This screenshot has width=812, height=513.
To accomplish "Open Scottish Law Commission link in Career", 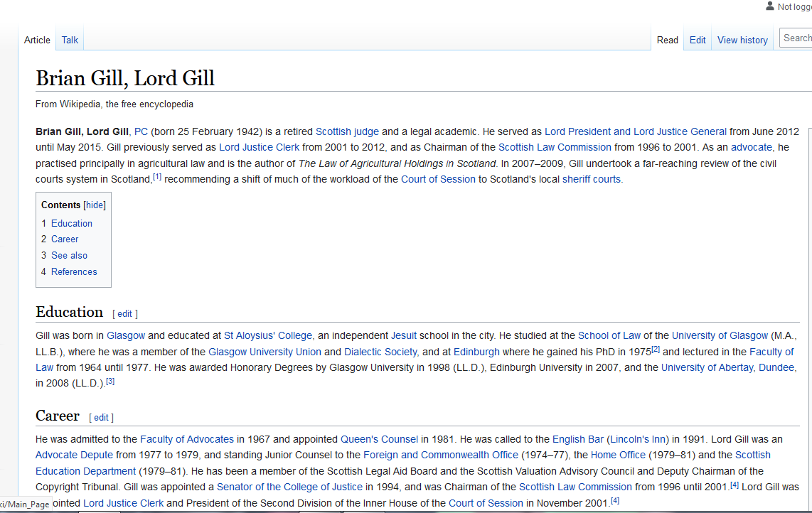I will [575, 487].
